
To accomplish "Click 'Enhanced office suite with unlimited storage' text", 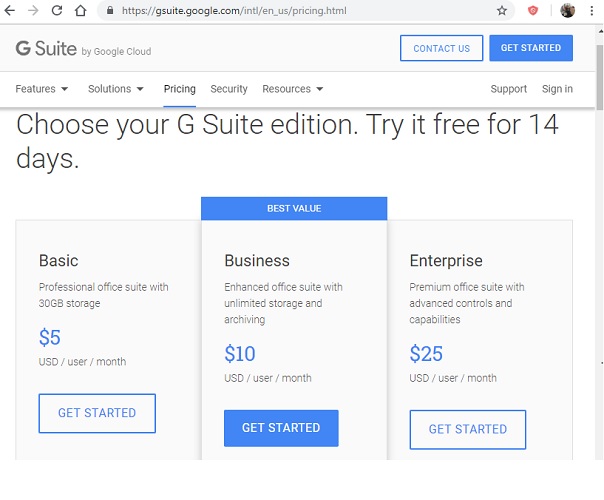I will click(283, 303).
